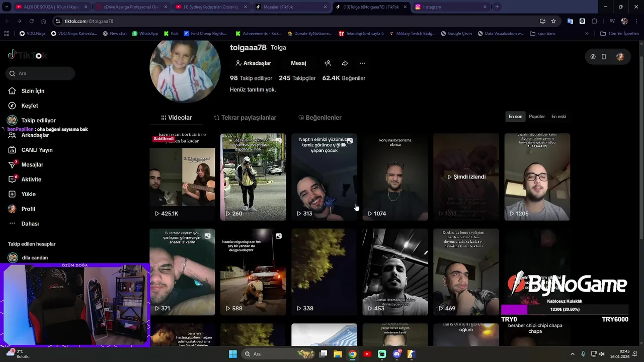Focus the TikTok Ara search field
The height and width of the screenshot is (362, 644).
click(x=41, y=73)
